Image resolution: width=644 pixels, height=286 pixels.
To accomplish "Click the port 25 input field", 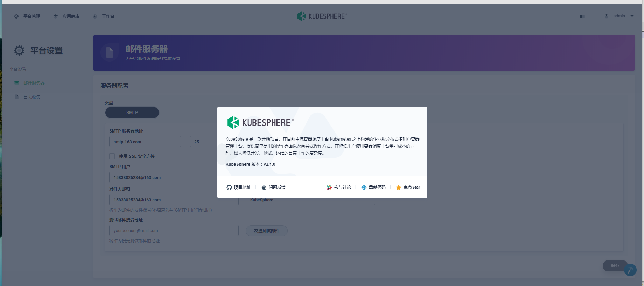I will pos(204,142).
